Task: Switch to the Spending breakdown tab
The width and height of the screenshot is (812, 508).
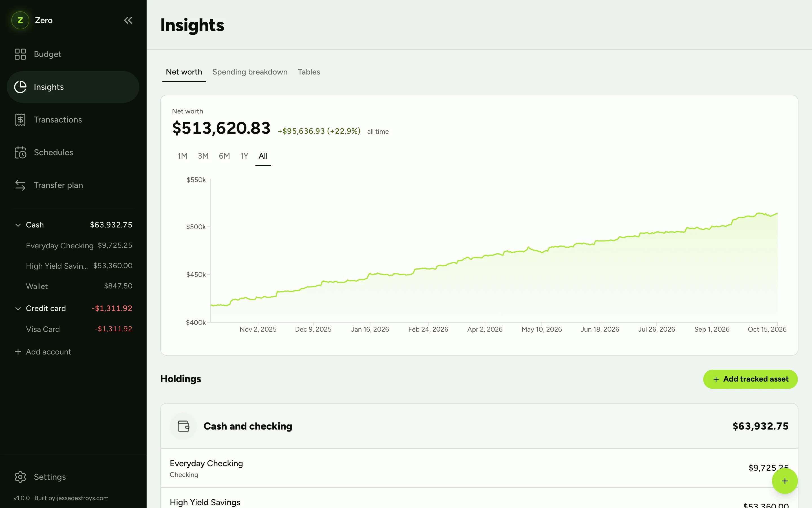Action: tap(250, 72)
